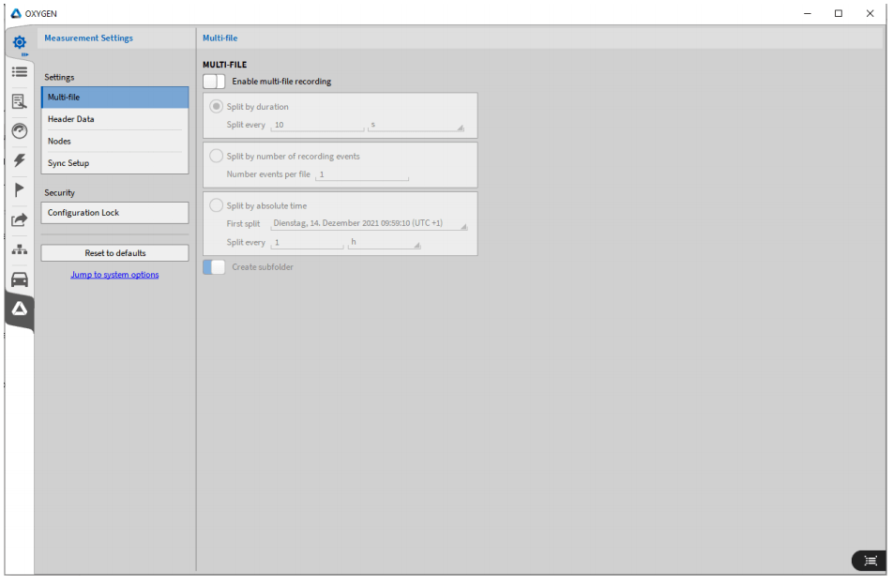The height and width of the screenshot is (588, 893).
Task: Open the Sync Setup settings entry
Action: [x=114, y=163]
